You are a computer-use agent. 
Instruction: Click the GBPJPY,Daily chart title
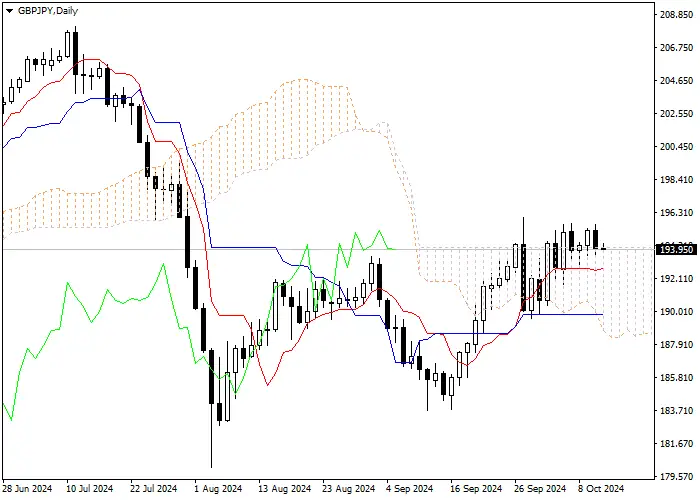(48, 11)
